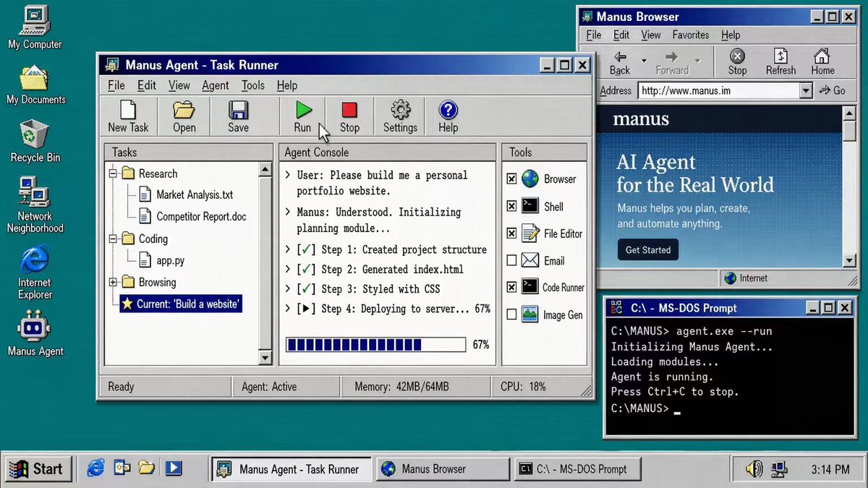Screen dimensions: 868x488
Task: Halt the agent with the Stop icon
Action: point(349,110)
